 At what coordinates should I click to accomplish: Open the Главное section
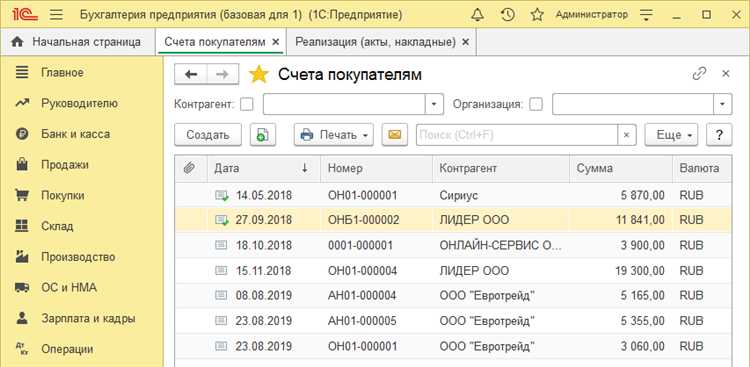(x=62, y=73)
